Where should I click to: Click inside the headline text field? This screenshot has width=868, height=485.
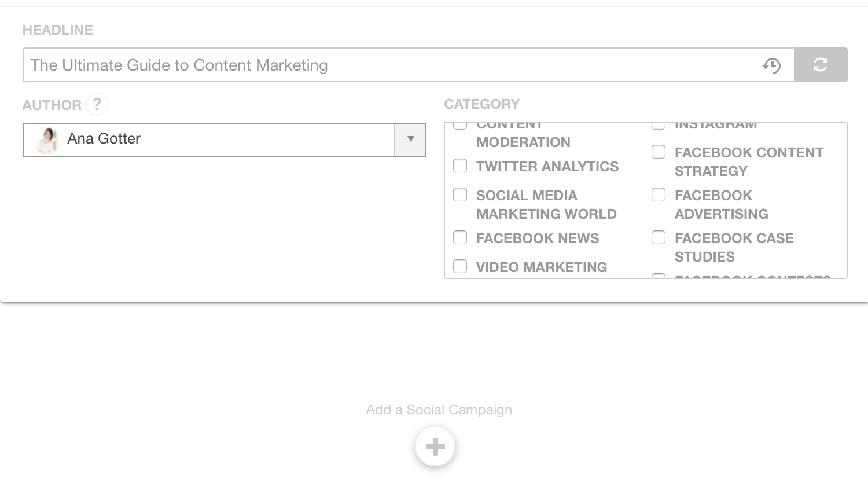tap(393, 65)
